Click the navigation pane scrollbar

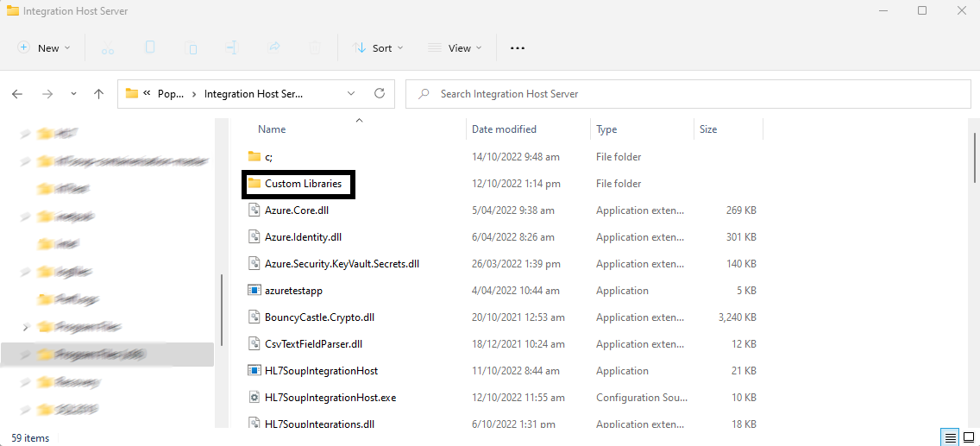click(222, 311)
